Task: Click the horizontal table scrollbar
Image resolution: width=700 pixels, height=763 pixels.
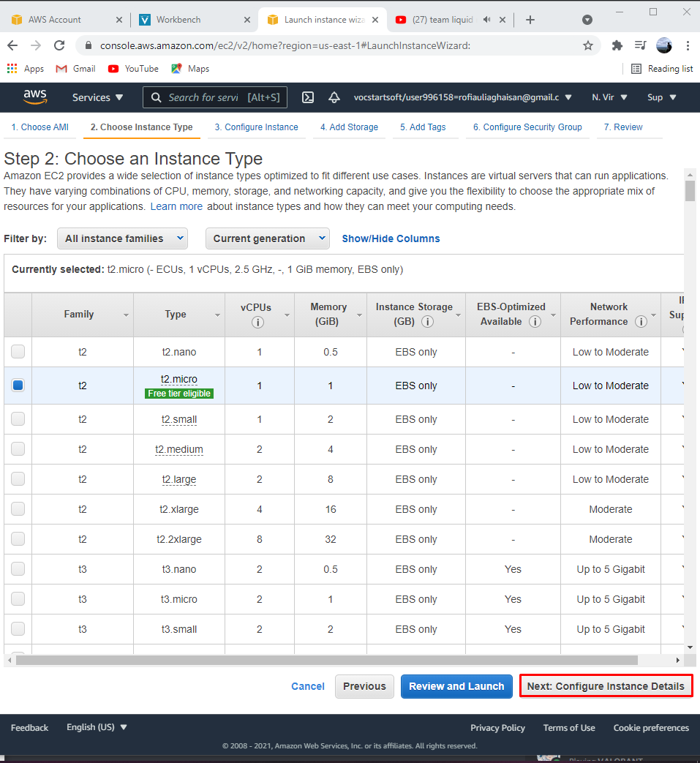Action: click(x=327, y=661)
